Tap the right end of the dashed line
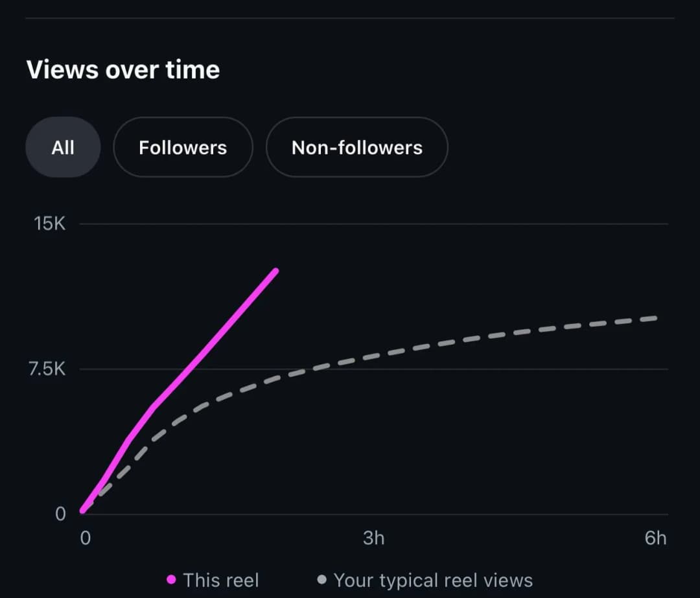This screenshot has width=700, height=598. pyautogui.click(x=656, y=317)
